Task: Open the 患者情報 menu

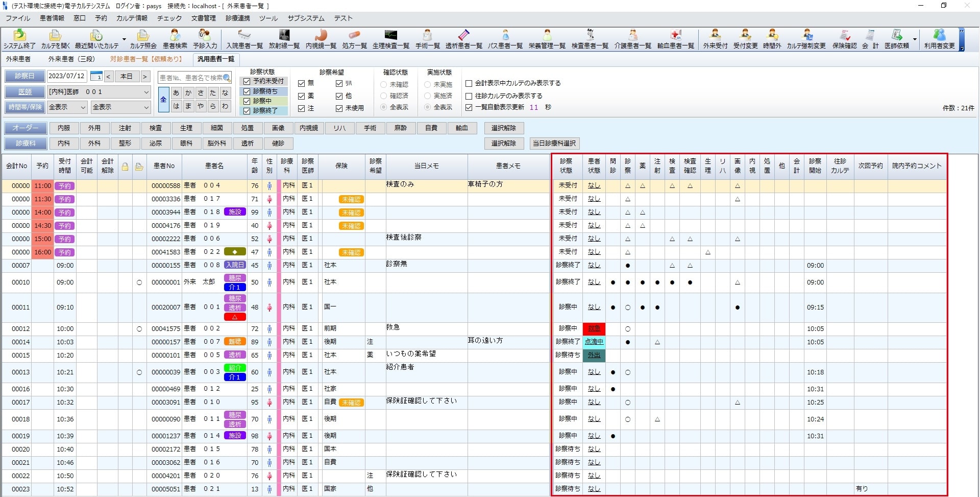Action: click(52, 18)
